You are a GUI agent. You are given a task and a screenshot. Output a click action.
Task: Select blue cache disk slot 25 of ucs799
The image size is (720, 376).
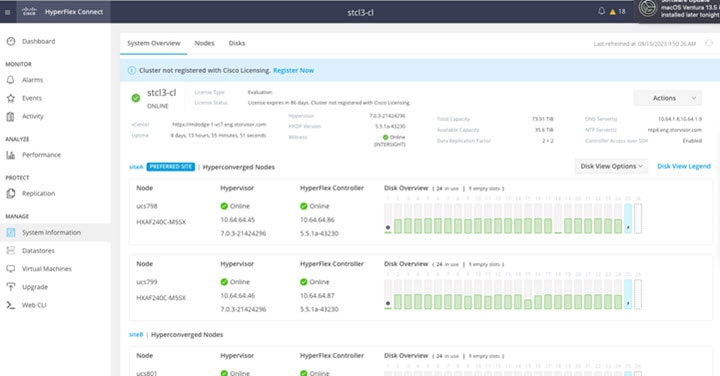pos(628,294)
